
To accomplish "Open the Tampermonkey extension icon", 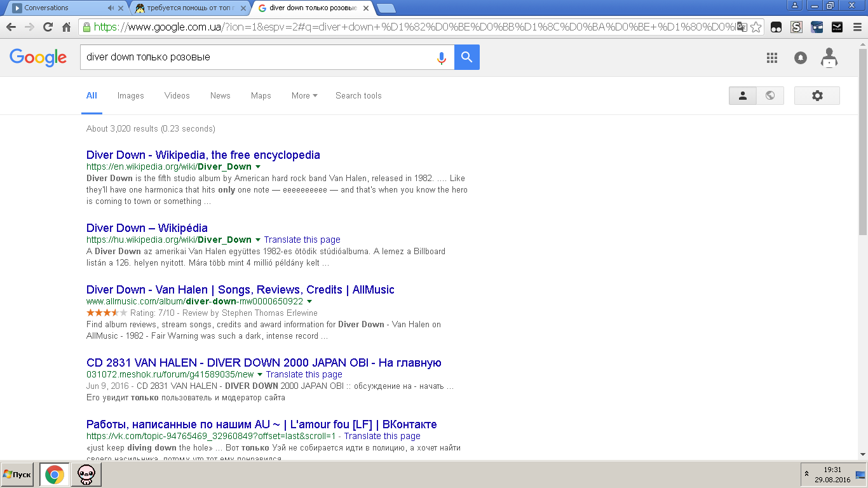I will [x=776, y=27].
